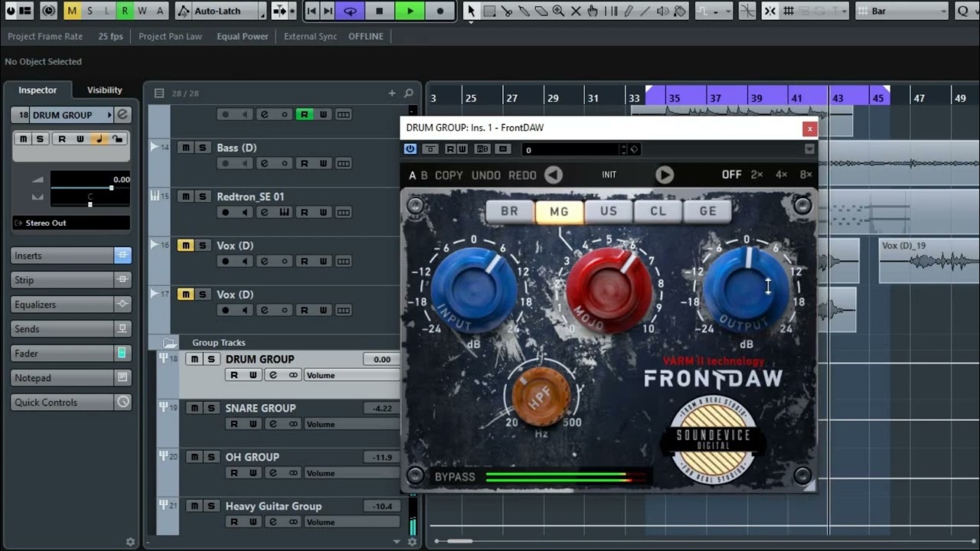Select the Zoom magnifier tool
980x551 pixels.
click(x=558, y=11)
